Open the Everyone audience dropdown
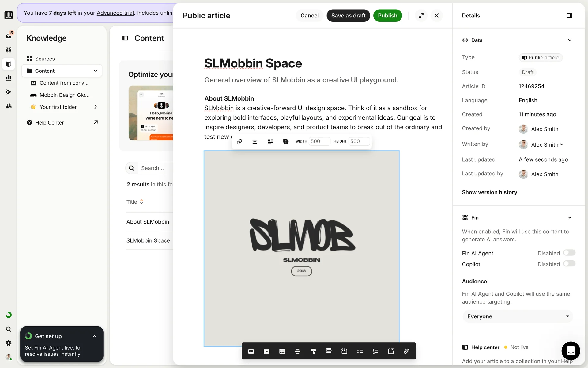The image size is (588, 368). (x=518, y=316)
